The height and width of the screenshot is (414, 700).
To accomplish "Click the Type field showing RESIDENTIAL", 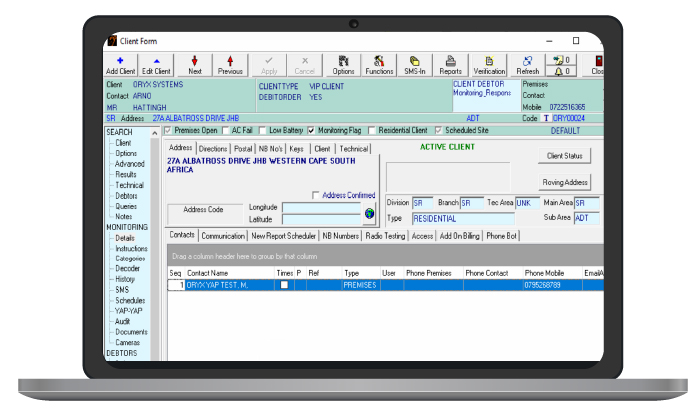I will (x=463, y=218).
